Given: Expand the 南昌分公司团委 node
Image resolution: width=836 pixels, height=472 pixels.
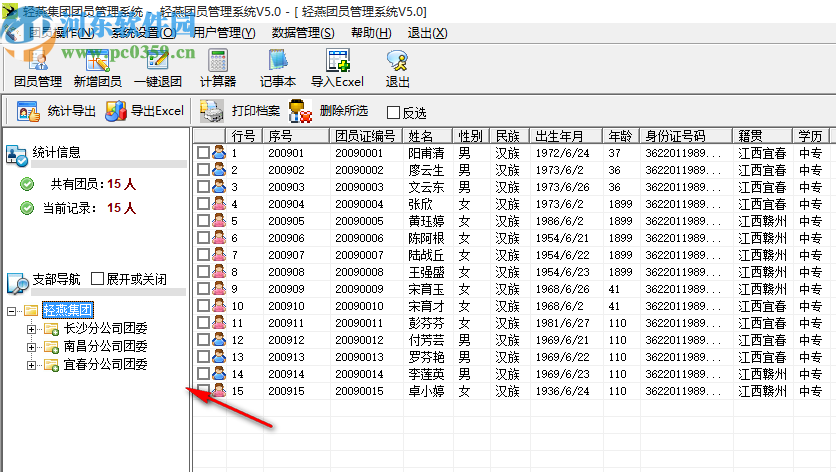Looking at the screenshot, I should [x=31, y=348].
